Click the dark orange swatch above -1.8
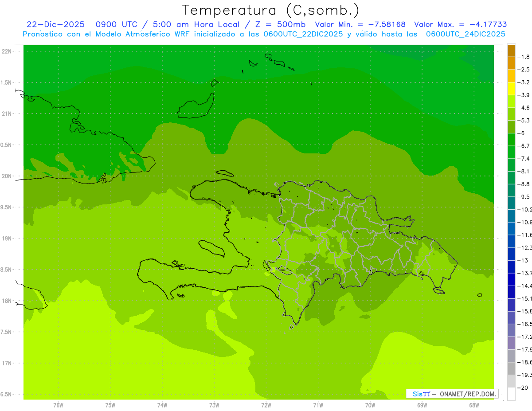The width and height of the screenshot is (532, 411). pyautogui.click(x=511, y=51)
